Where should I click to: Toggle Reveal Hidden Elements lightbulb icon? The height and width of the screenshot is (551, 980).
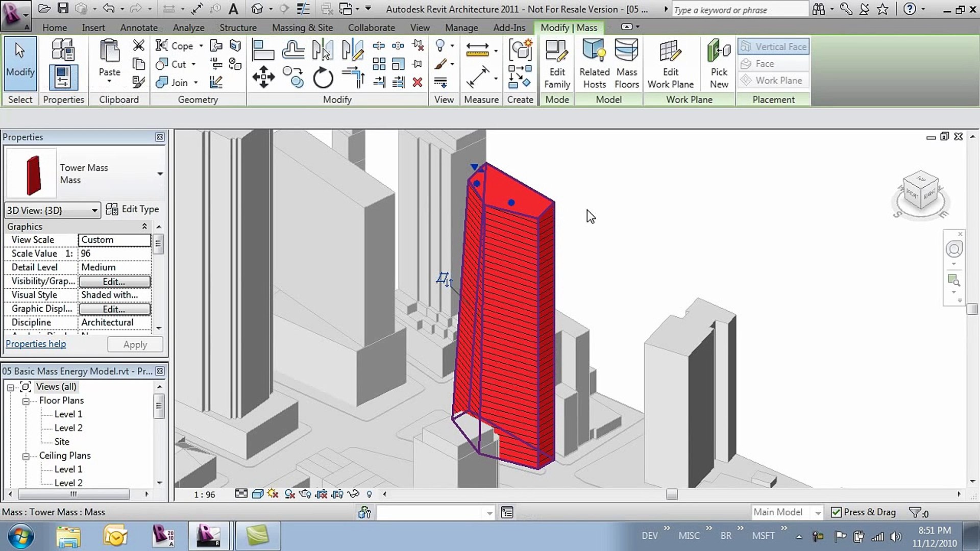coord(369,494)
